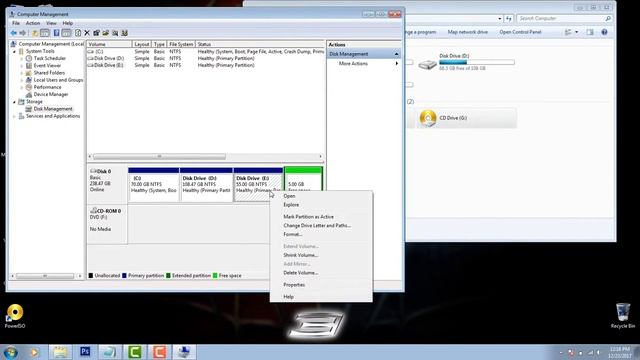Collapse the Disk Management actions section
Viewport: 640px width, 360px height.
[396, 54]
